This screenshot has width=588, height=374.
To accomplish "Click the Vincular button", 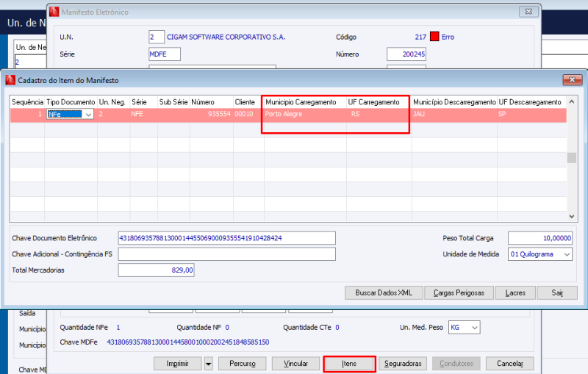I will pyautogui.click(x=295, y=364).
